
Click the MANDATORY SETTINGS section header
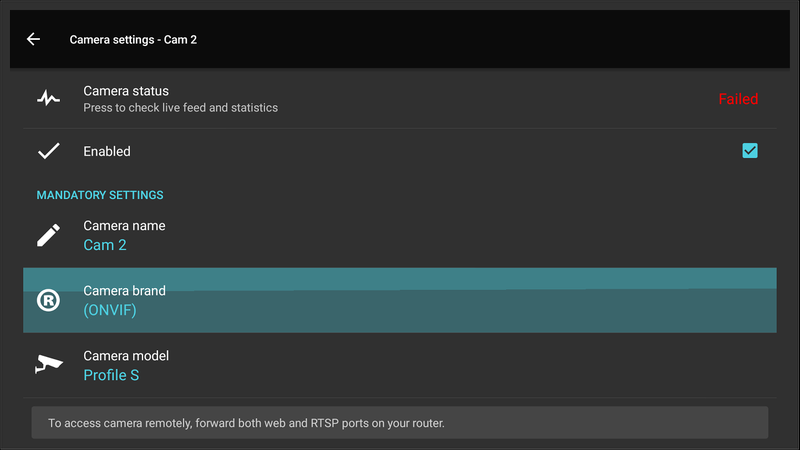pos(100,195)
